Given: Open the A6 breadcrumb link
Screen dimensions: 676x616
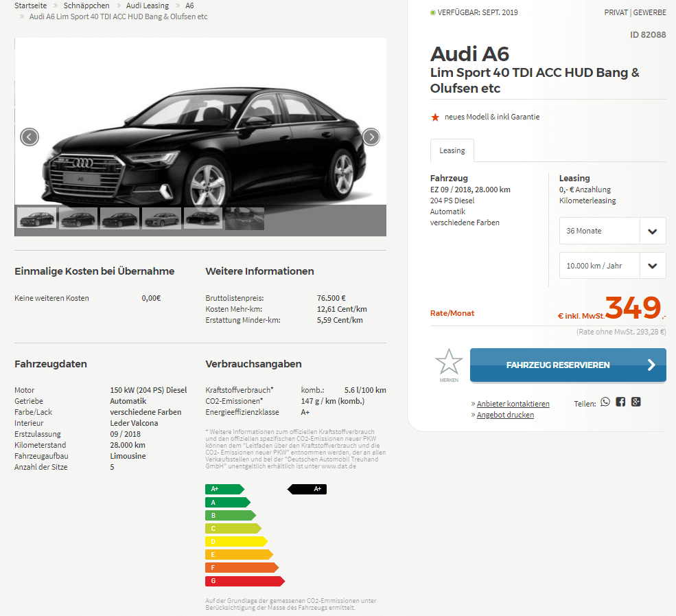Looking at the screenshot, I should point(189,5).
